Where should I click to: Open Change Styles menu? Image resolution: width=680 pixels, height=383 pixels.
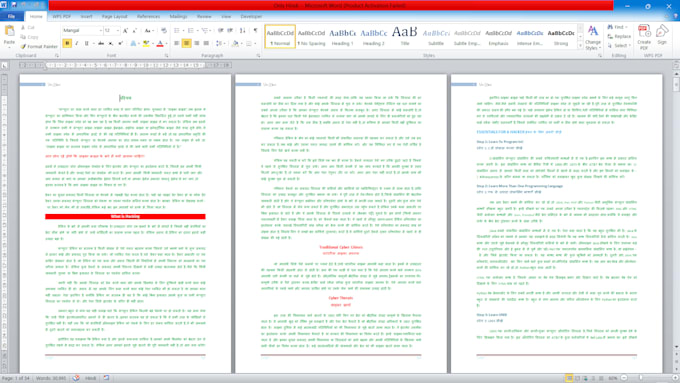[x=593, y=38]
